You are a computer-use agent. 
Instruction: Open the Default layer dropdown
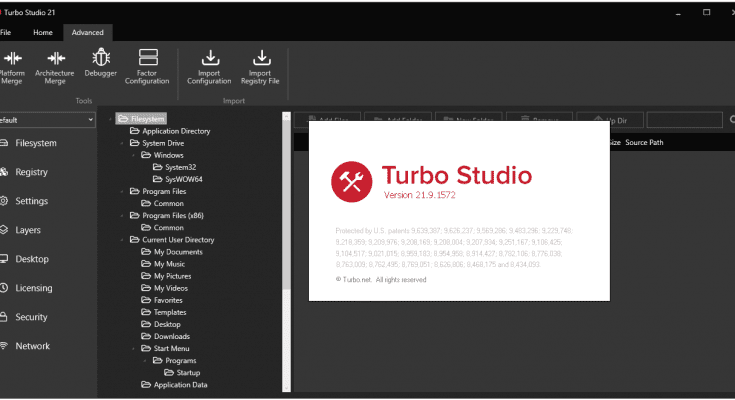[x=47, y=120]
